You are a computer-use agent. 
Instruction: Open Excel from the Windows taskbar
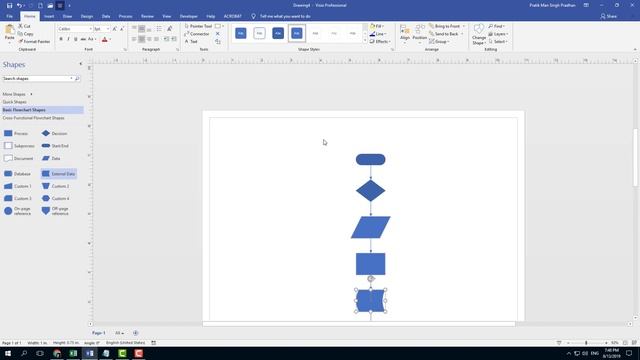click(x=73, y=353)
